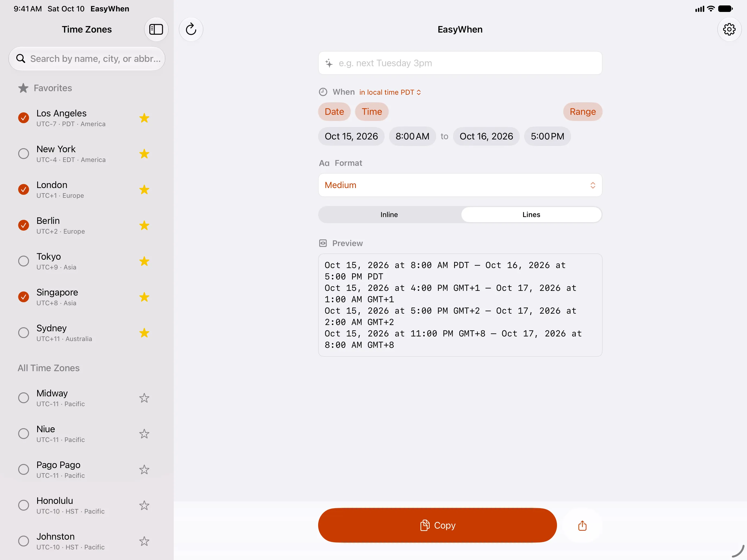Viewport: 747px width, 560px height.
Task: Uncheck the Los Angeles time zone
Action: [x=23, y=118]
